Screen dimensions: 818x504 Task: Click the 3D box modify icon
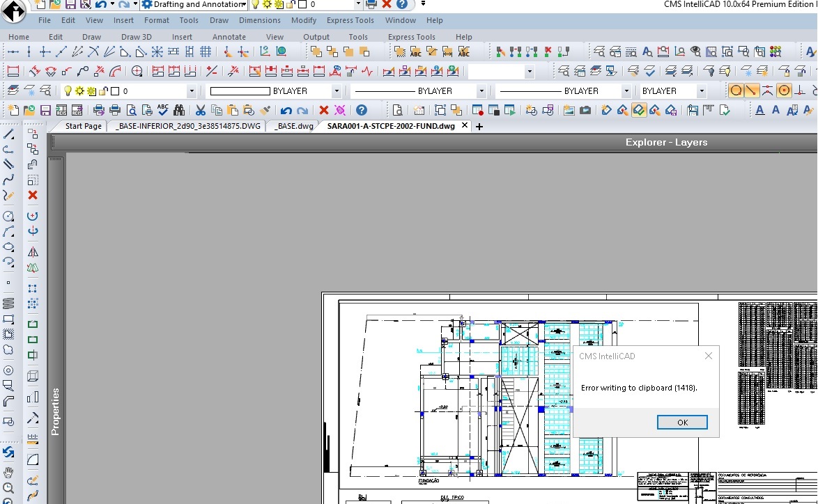(x=33, y=376)
